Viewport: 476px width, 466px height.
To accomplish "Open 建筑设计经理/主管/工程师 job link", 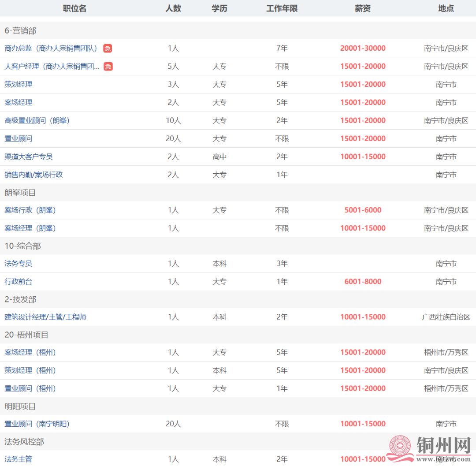I will (45, 317).
